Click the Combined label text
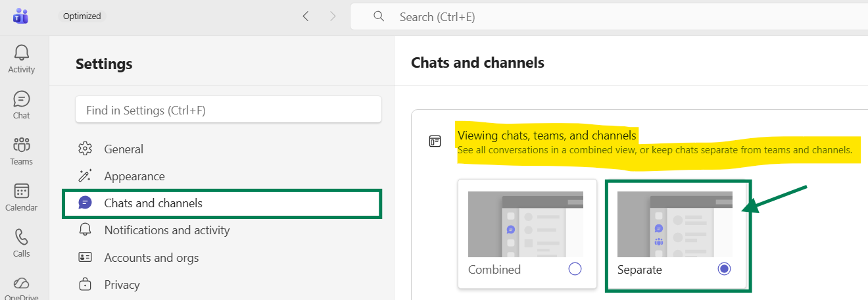This screenshot has width=868, height=300. pyautogui.click(x=494, y=270)
